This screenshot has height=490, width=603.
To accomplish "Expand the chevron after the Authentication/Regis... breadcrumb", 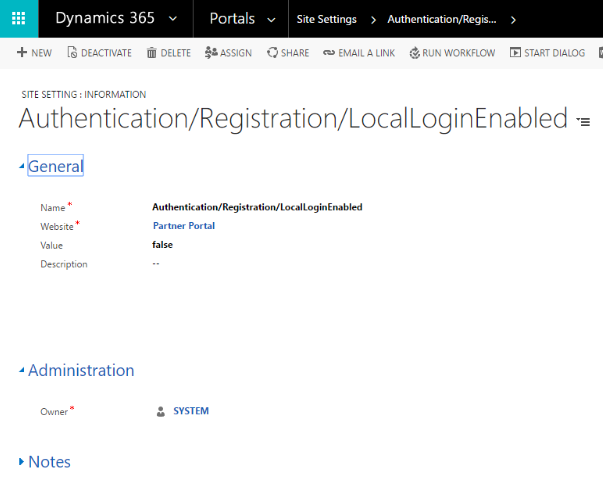I will click(x=513, y=19).
